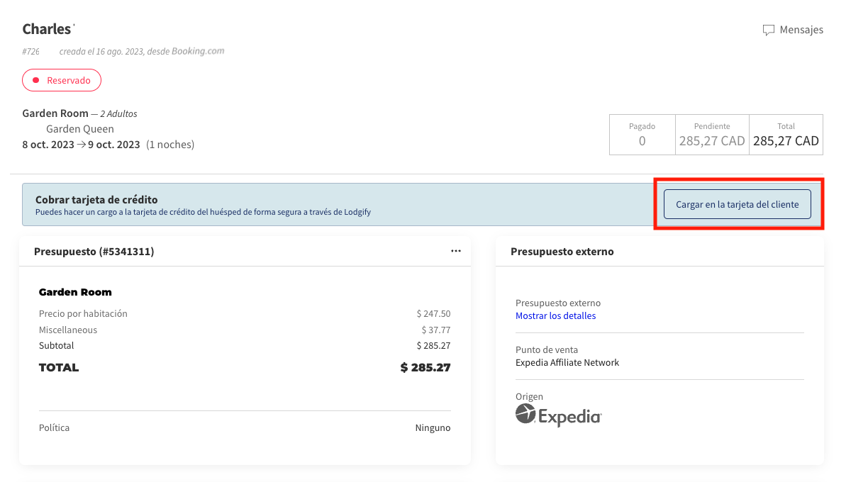Viewport: 868px width, 482px height.
Task: Select the reservation number #726
Action: click(30, 51)
